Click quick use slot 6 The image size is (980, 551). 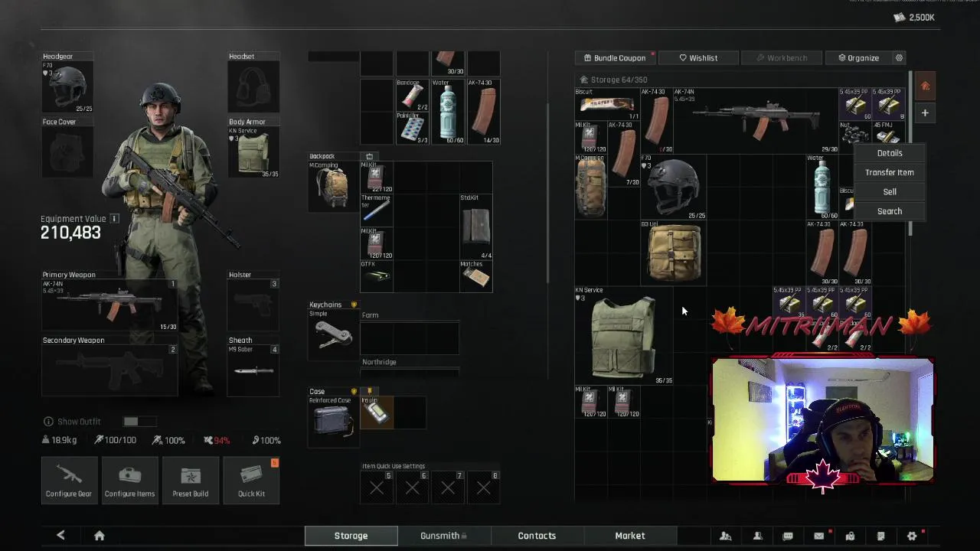tap(412, 487)
